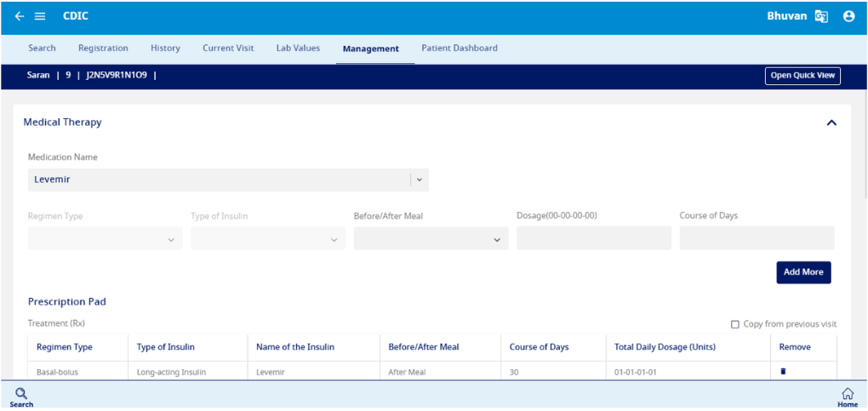Focus the Dosage(00-00-00-00) input field
This screenshot has height=411, width=868.
(x=593, y=238)
